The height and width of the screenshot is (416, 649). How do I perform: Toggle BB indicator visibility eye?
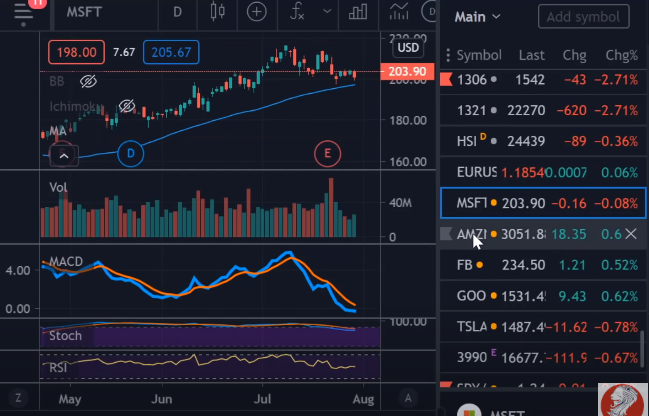point(88,82)
